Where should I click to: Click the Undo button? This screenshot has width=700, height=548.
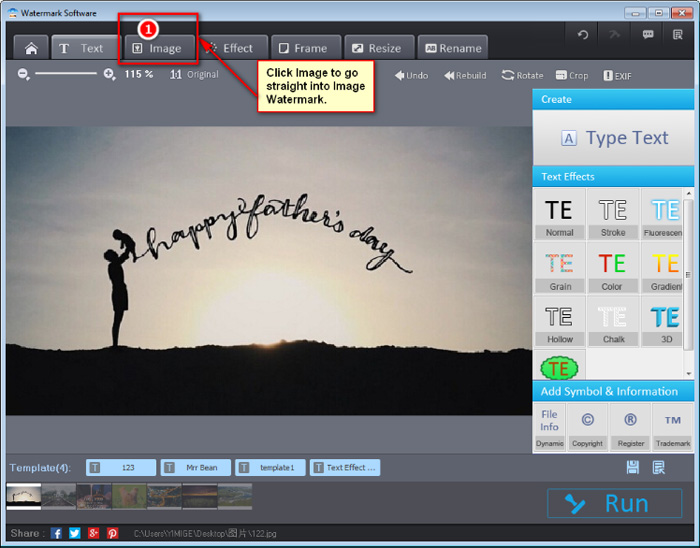(412, 75)
